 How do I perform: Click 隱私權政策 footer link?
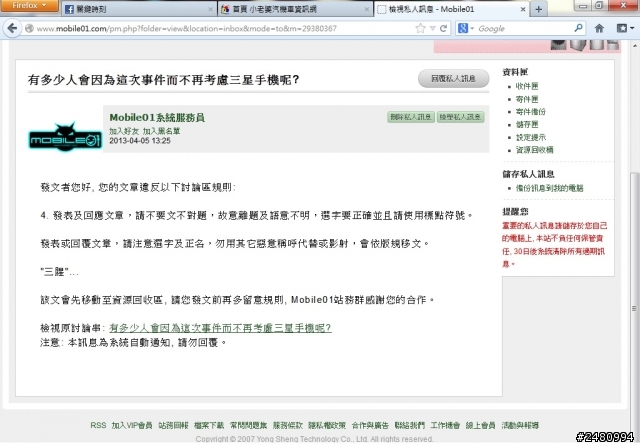click(327, 425)
